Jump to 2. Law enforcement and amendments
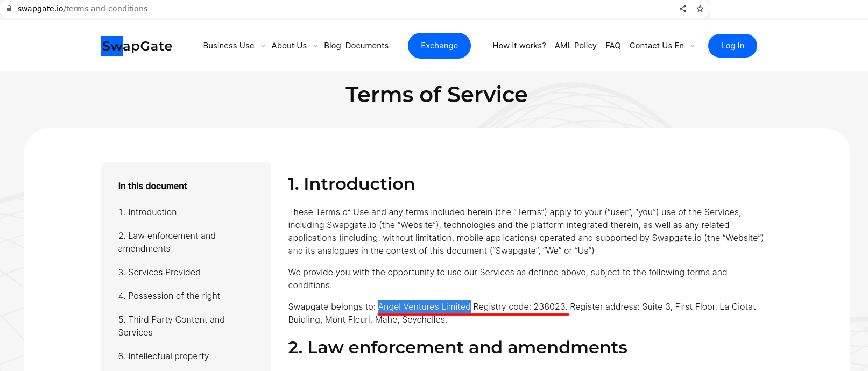This screenshot has height=371, width=868. pyautogui.click(x=167, y=242)
